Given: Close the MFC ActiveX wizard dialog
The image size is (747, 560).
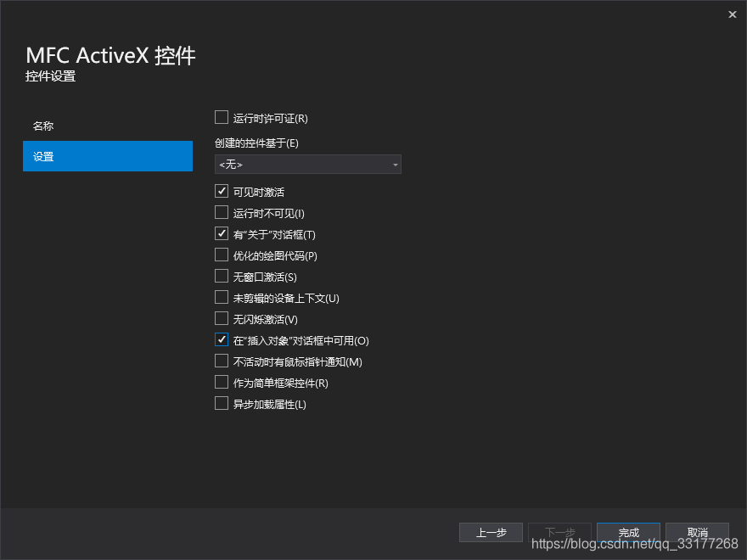Looking at the screenshot, I should coord(733,14).
